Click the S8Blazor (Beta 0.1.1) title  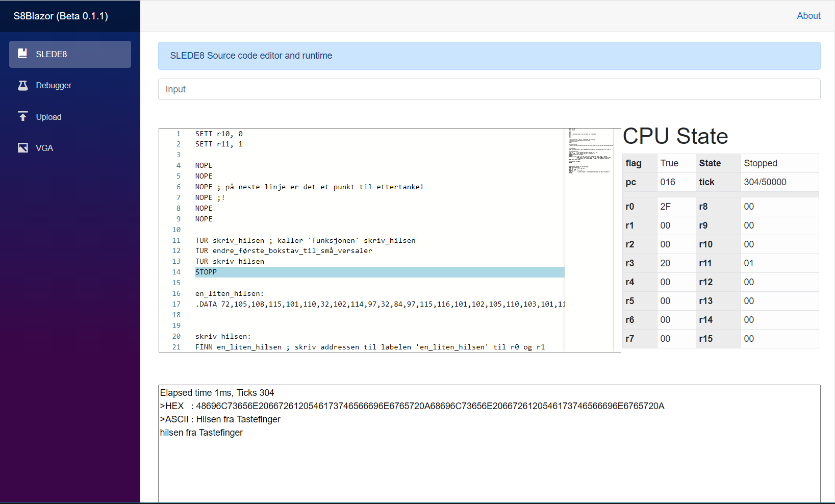click(x=61, y=16)
